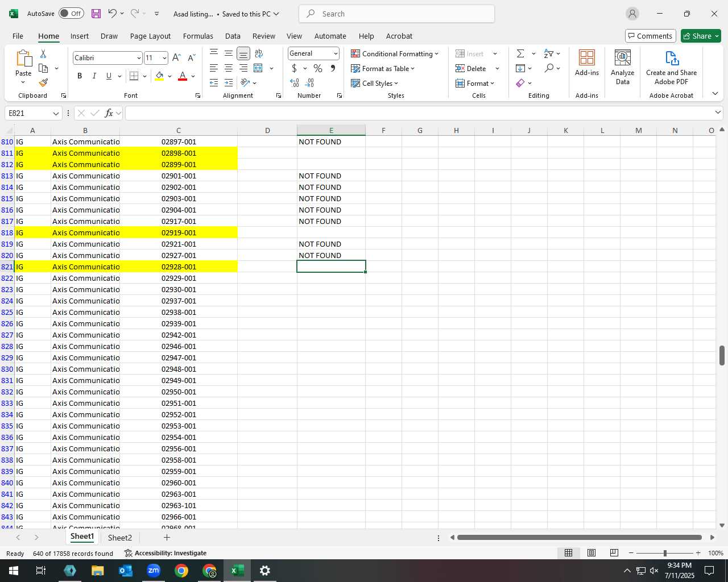Click the zoom slider handle

(665, 553)
